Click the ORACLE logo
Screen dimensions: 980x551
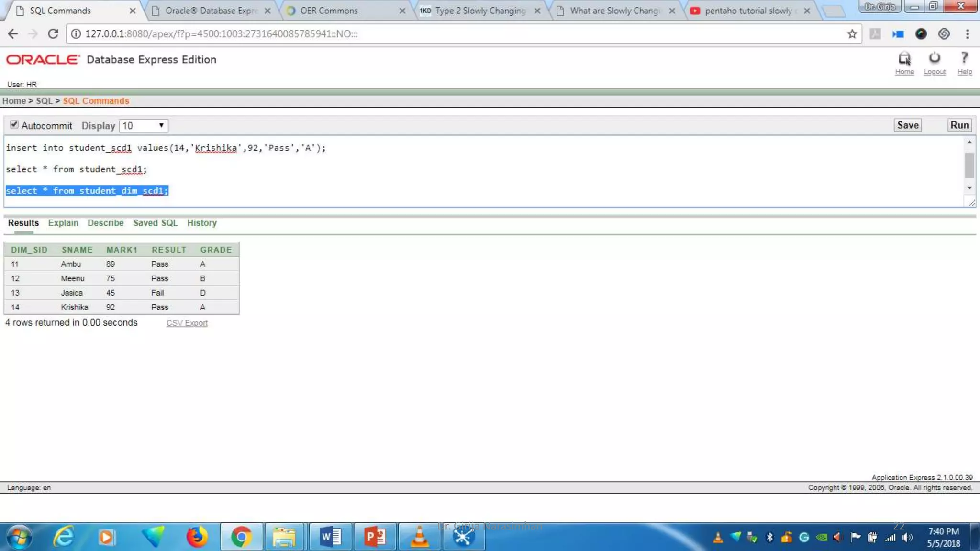[43, 59]
